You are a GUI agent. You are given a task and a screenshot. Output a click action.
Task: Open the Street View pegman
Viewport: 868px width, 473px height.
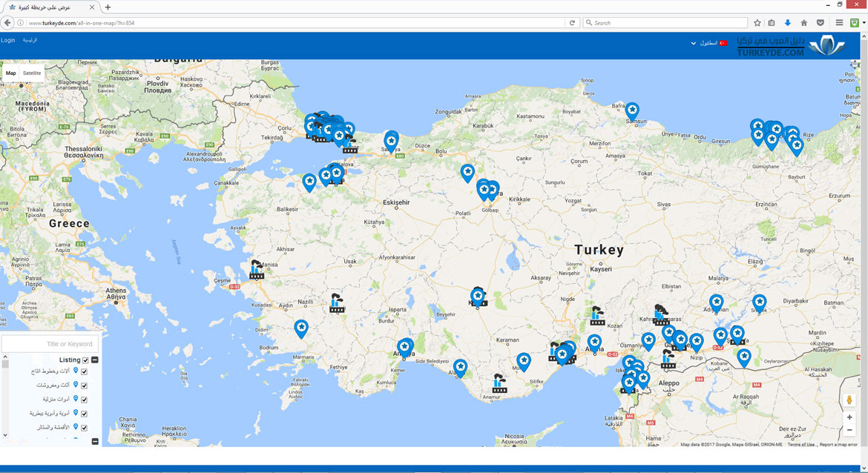point(849,400)
